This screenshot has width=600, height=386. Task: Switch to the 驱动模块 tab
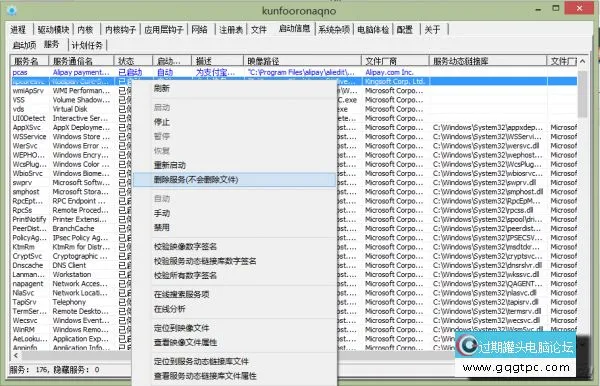(53, 29)
